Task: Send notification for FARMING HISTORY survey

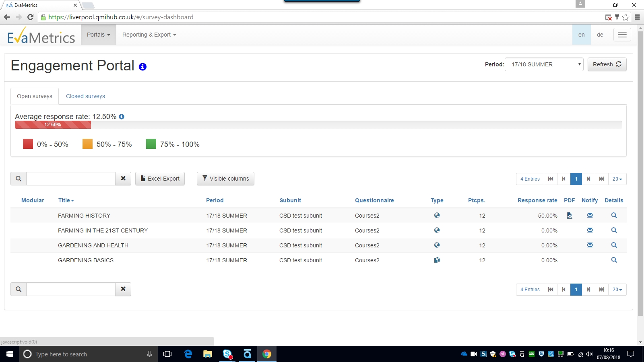Action: (x=590, y=215)
